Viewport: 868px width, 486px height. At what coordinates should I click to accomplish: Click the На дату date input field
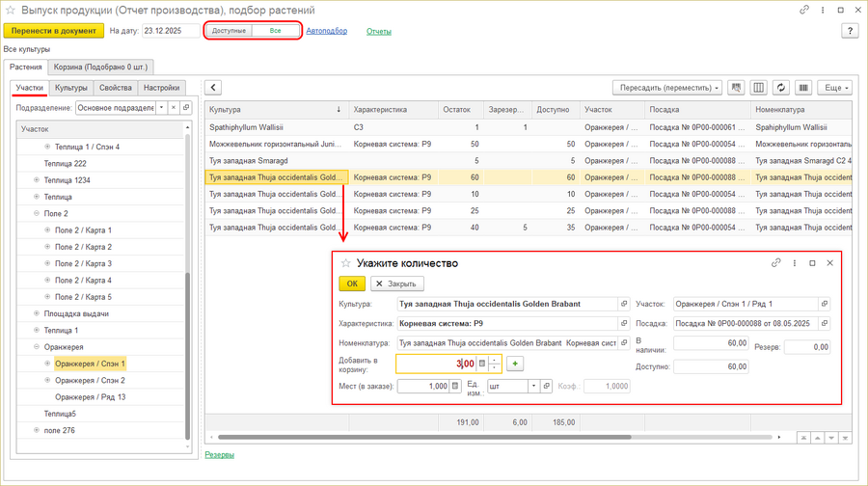[x=169, y=31]
